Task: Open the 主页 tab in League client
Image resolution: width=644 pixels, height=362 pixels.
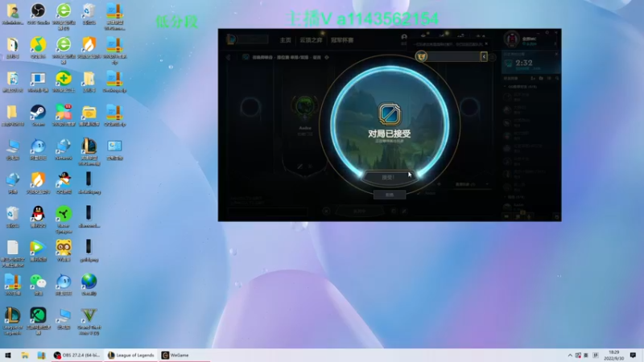Action: (x=286, y=40)
